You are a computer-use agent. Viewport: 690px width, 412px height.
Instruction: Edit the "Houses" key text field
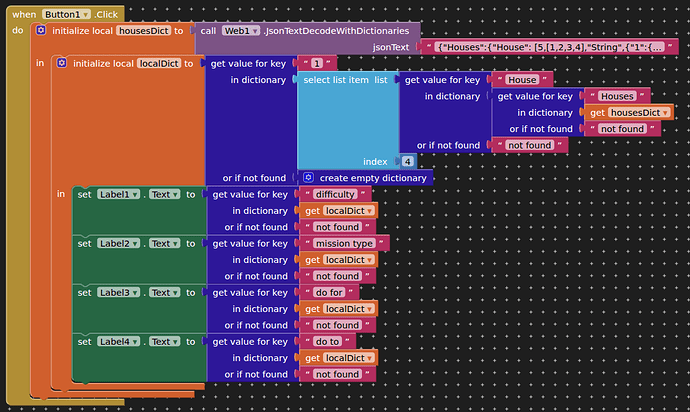(617, 96)
